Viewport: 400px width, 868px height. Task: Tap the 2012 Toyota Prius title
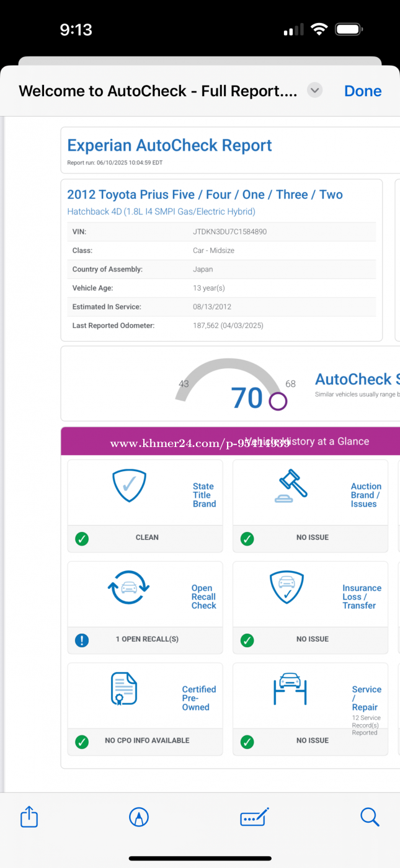205,195
